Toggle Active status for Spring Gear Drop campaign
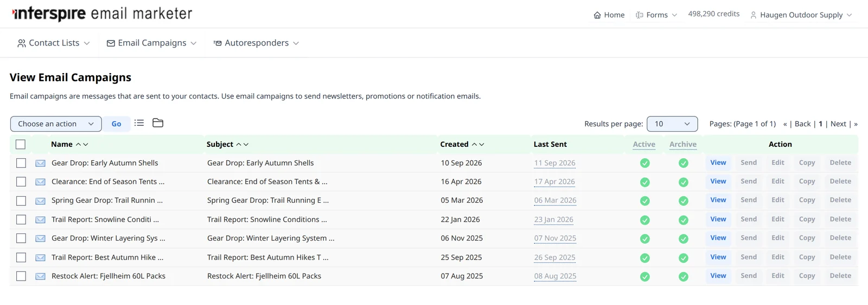Viewport: 868px width, 305px height. click(644, 201)
